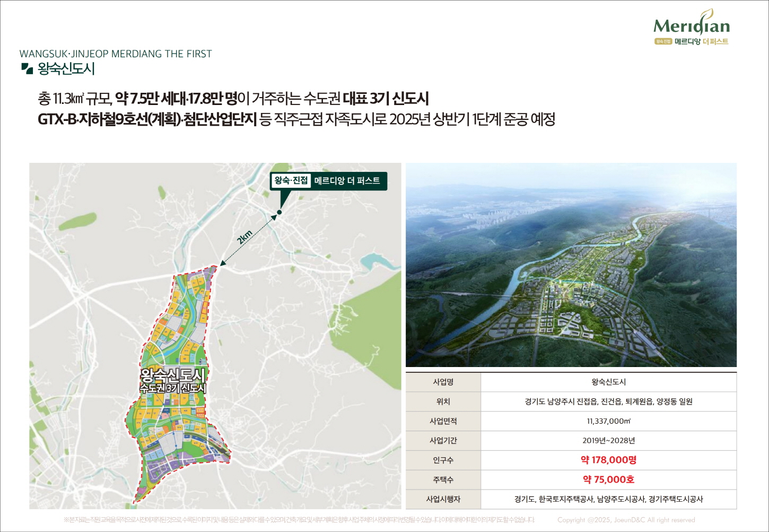Click the 2km distance label on the map
Viewport: 769px width, 532px height.
click(244, 237)
